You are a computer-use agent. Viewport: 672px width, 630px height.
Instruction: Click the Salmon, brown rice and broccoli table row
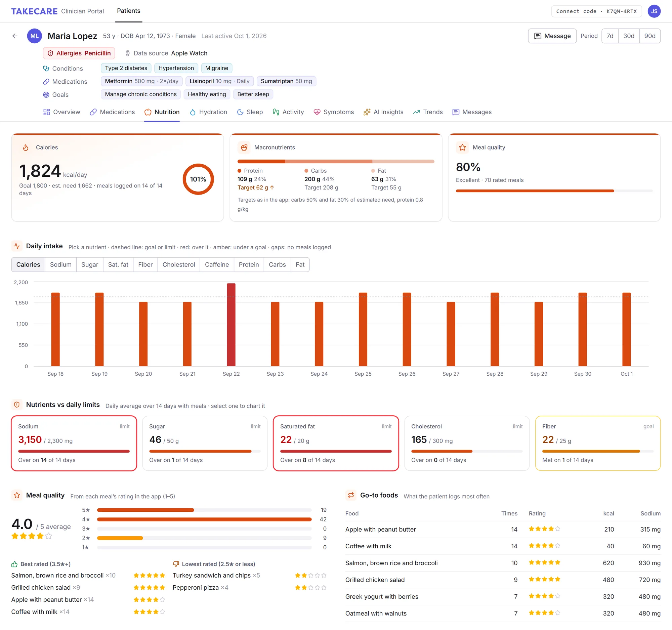click(x=503, y=563)
